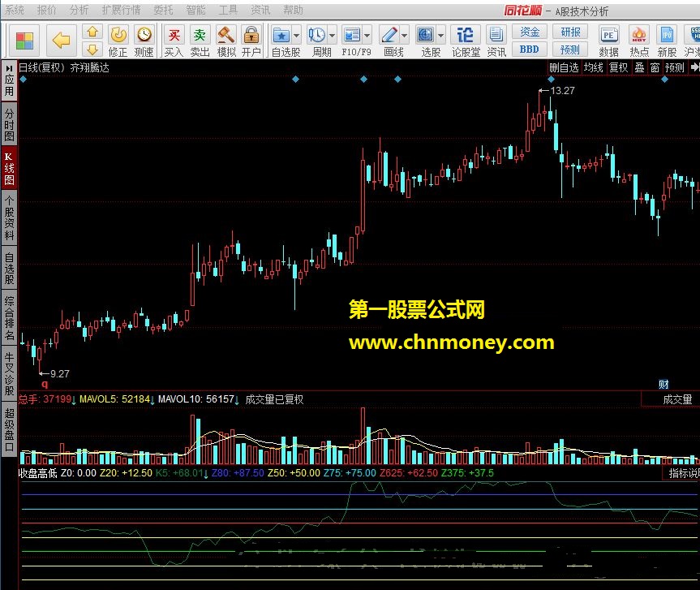Open the 修正 correction tool
700x590 pixels.
(118, 41)
